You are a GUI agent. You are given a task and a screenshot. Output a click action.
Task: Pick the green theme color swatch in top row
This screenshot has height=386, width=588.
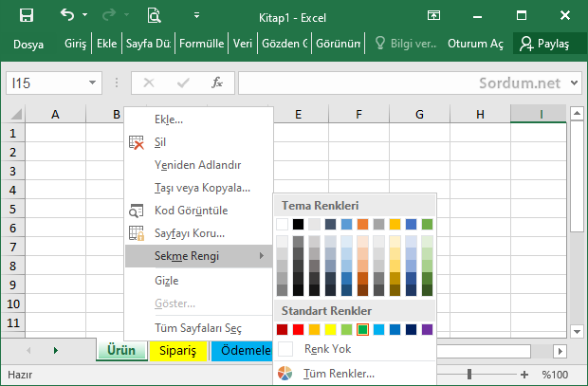point(427,225)
